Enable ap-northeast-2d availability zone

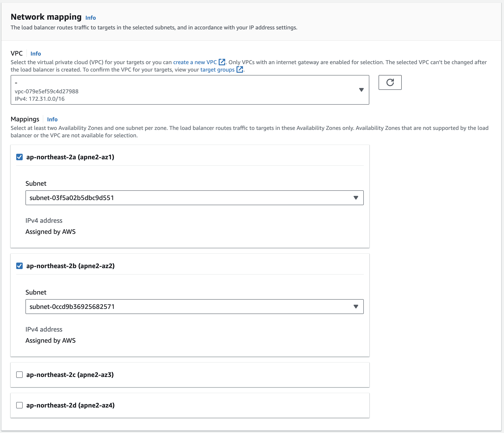[x=19, y=405]
